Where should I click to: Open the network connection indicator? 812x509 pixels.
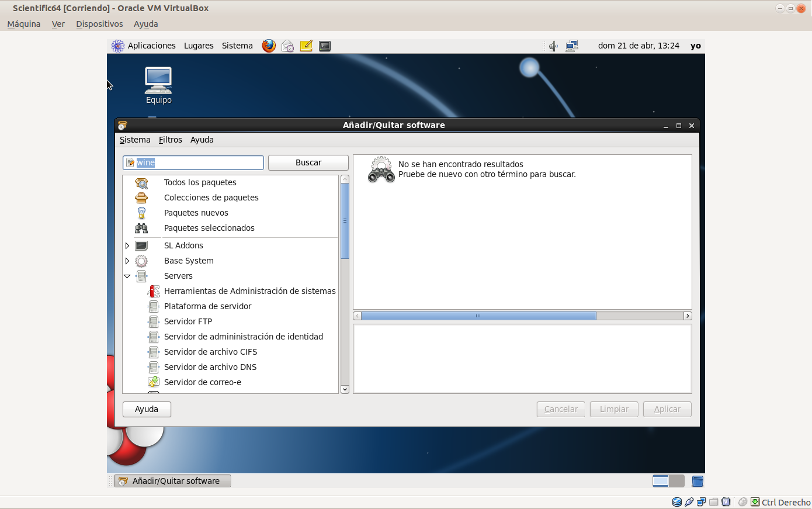(x=572, y=46)
